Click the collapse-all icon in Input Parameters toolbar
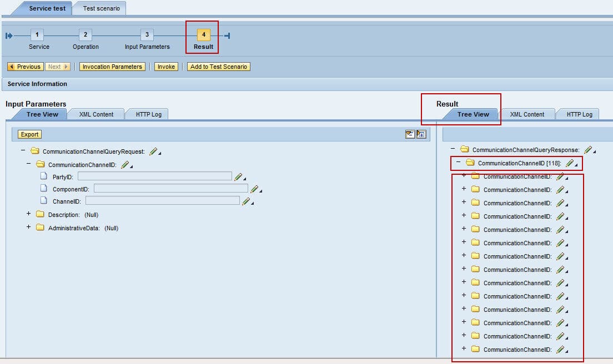 click(x=410, y=134)
